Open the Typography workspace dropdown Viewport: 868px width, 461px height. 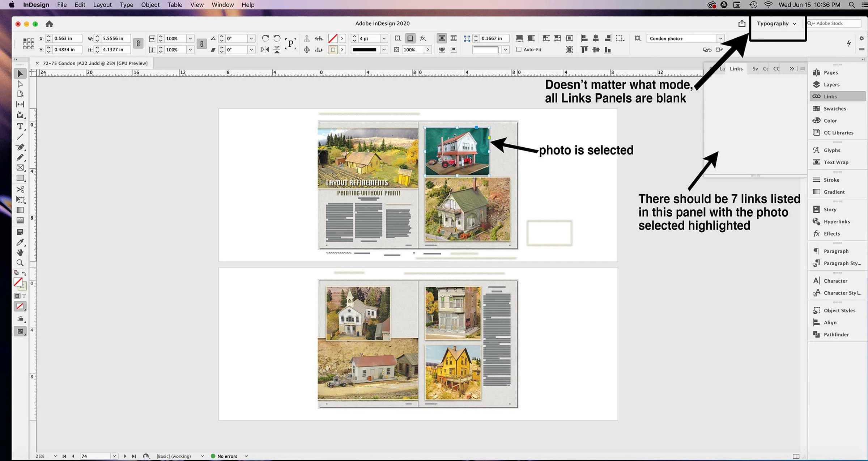point(776,24)
